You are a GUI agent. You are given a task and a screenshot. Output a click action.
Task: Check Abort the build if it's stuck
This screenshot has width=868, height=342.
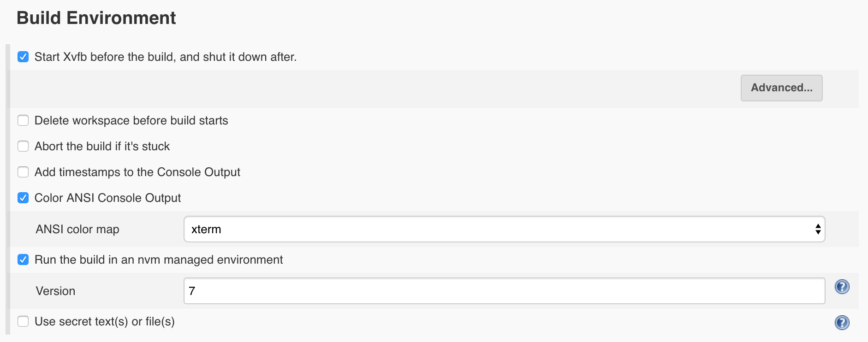coord(23,146)
